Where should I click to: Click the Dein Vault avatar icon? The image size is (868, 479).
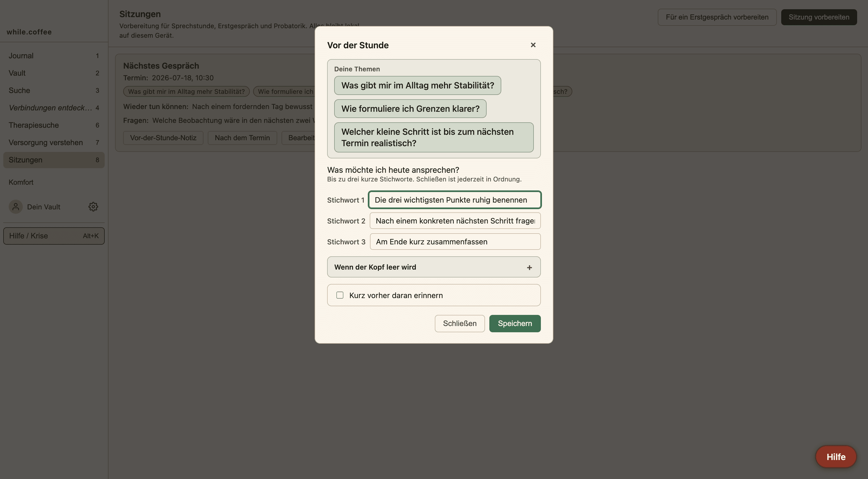pos(15,206)
